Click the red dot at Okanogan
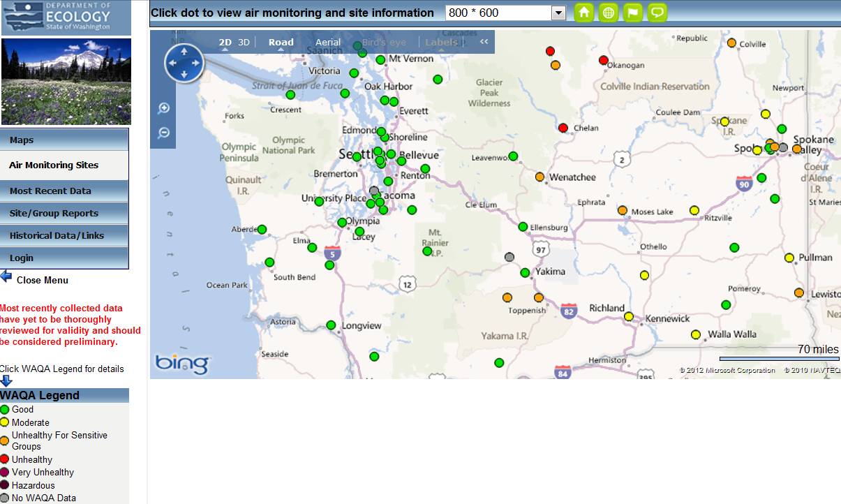This screenshot has height=504, width=841. click(604, 60)
